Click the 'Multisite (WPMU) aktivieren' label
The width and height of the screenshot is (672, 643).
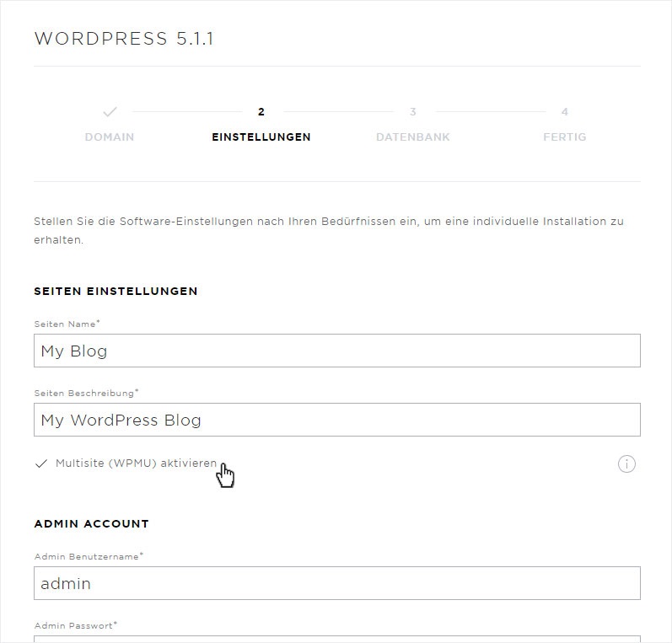pyautogui.click(x=137, y=463)
